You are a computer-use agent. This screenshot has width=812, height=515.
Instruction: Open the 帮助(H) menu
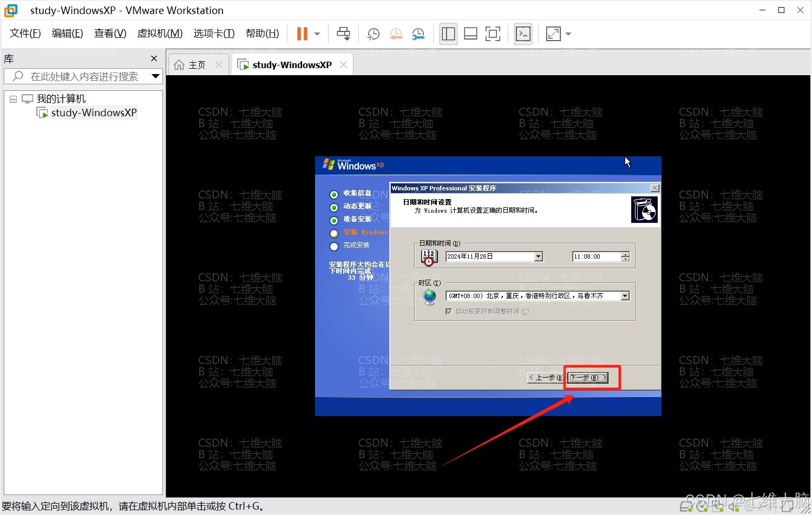pyautogui.click(x=263, y=34)
